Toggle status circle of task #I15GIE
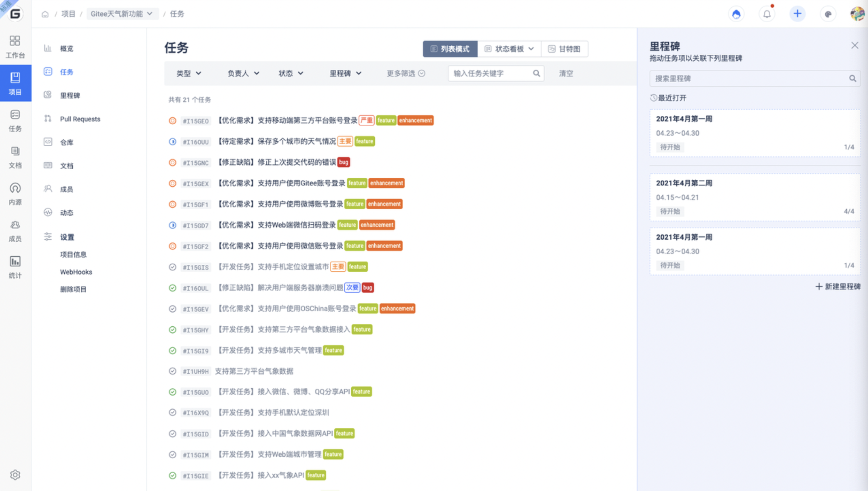 coord(172,476)
